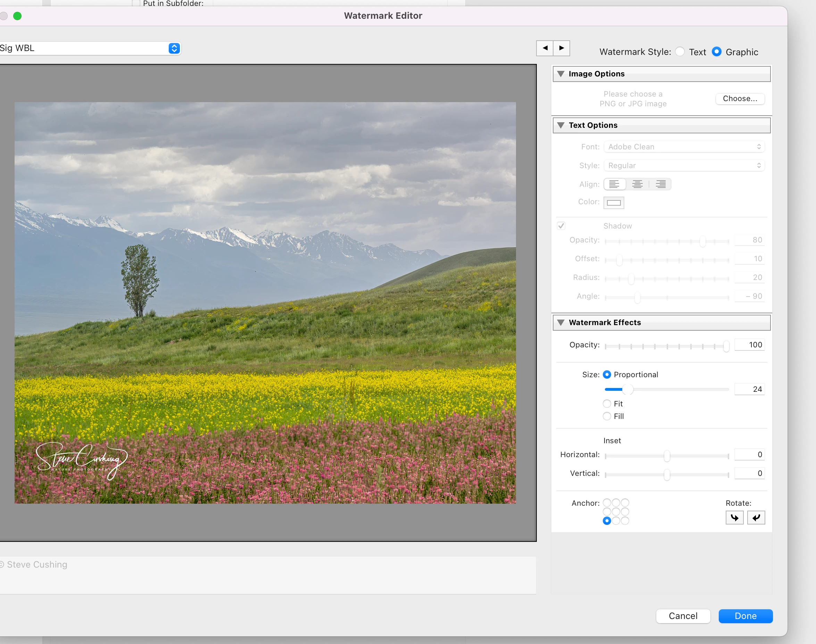Click the watermark Opacity value field
Image resolution: width=816 pixels, height=644 pixels.
click(x=749, y=345)
